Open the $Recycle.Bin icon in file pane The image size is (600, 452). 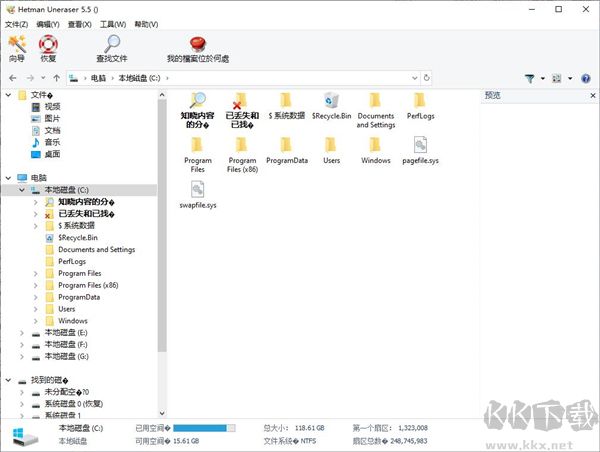point(331,104)
